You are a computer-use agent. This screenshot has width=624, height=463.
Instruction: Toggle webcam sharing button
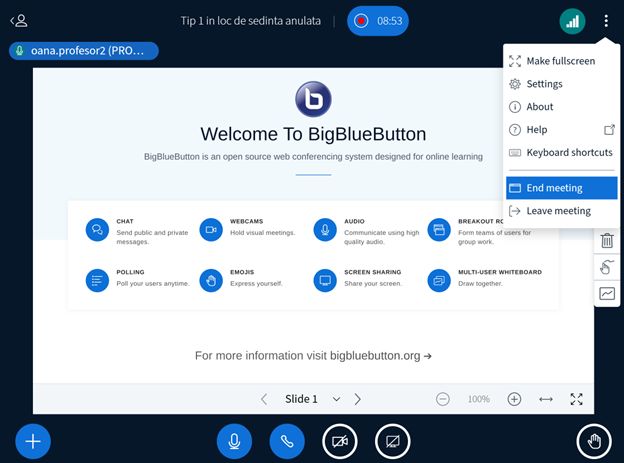point(340,441)
